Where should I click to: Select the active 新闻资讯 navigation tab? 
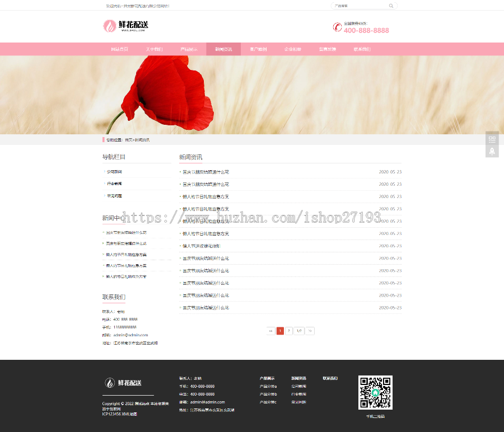[223, 49]
